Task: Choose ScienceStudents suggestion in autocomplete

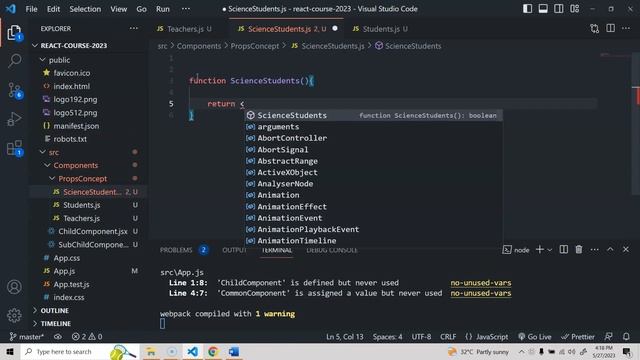Action: coord(373,116)
